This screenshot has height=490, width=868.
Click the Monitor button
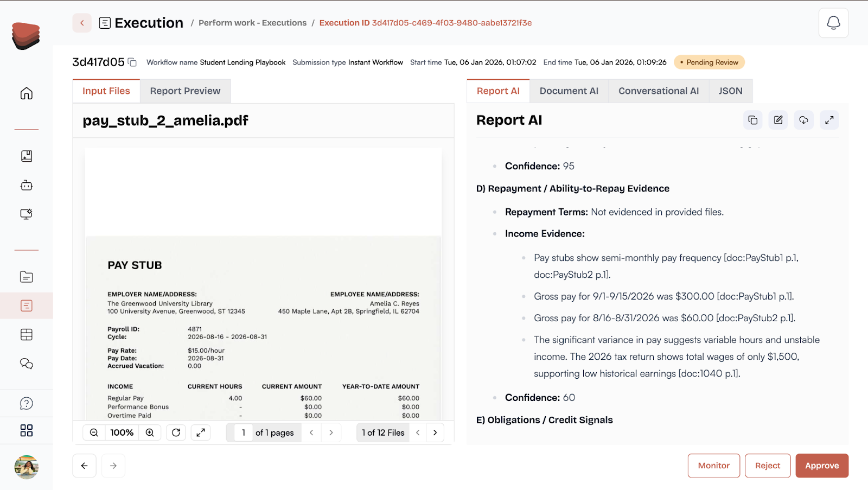point(714,466)
